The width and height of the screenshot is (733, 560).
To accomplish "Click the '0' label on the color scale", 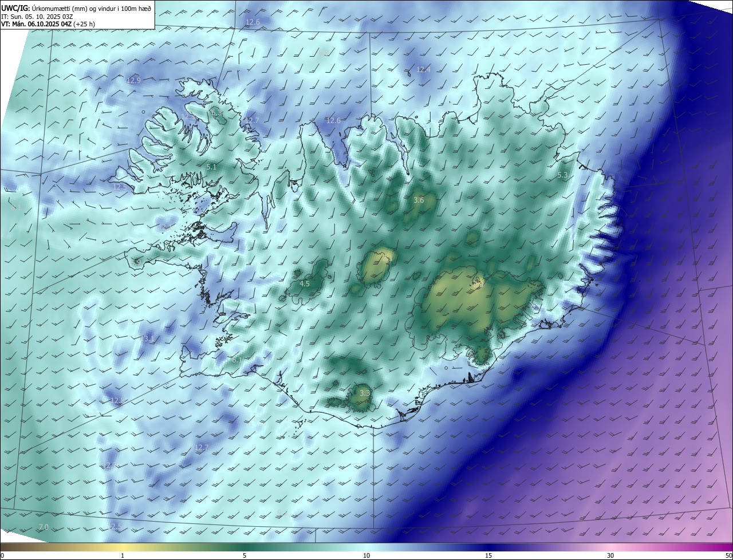I will click(x=2, y=555).
